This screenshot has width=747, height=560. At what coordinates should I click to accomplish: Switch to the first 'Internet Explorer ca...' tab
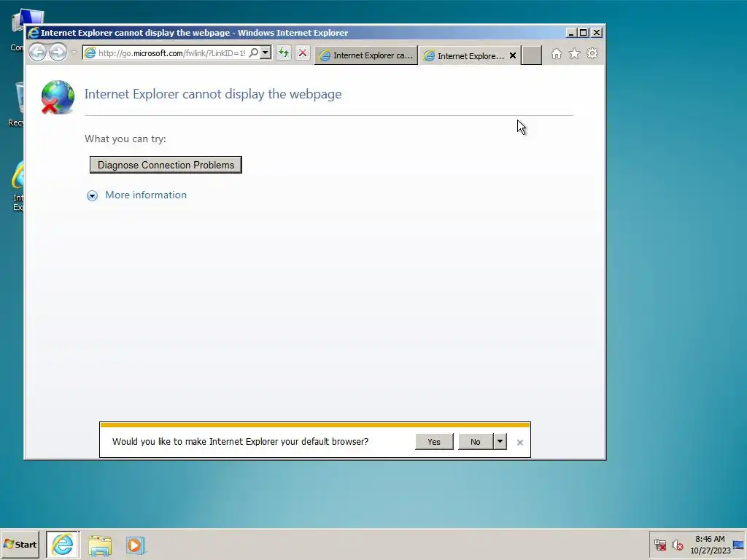[x=366, y=55]
